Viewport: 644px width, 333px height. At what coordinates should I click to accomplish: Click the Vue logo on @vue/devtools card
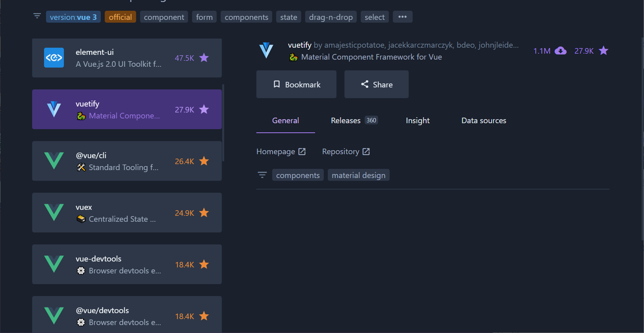tap(54, 316)
